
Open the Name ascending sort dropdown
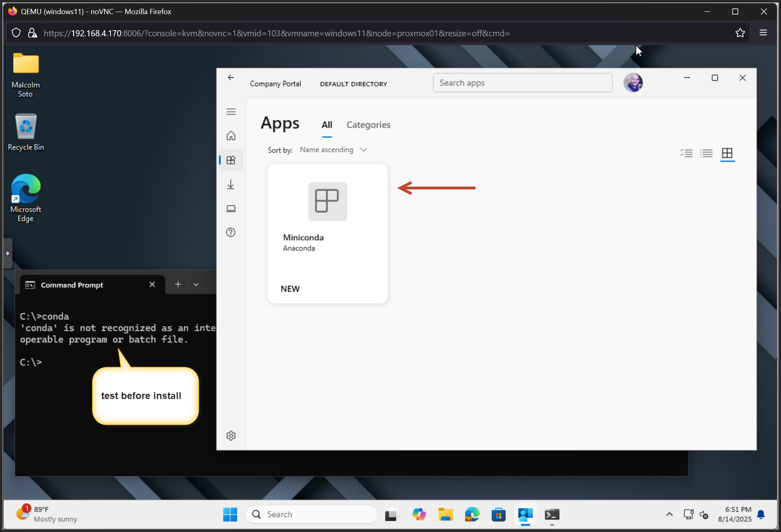(x=333, y=150)
